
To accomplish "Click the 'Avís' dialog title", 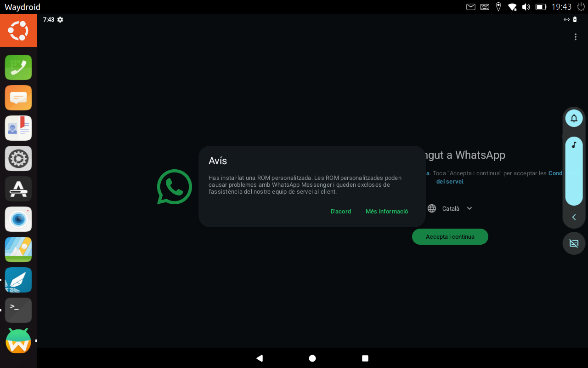I will [218, 161].
